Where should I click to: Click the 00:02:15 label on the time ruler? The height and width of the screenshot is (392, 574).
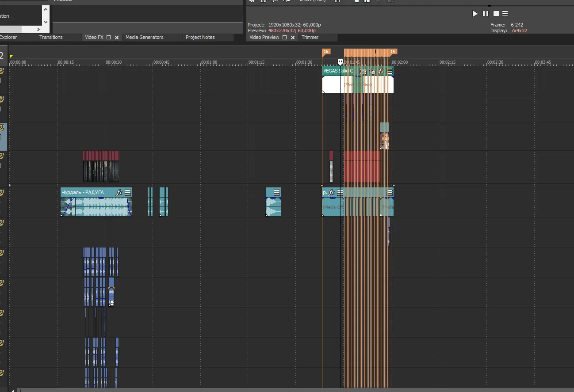pos(448,62)
